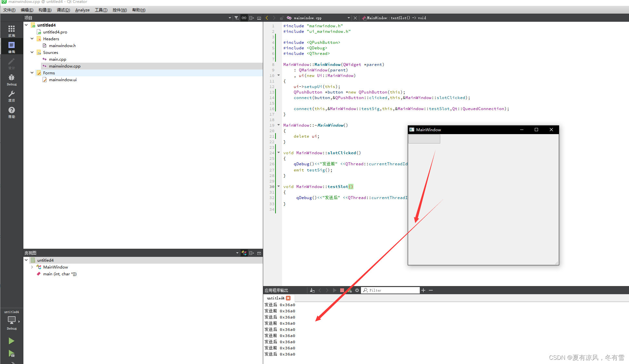Image resolution: width=629 pixels, height=364 pixels.
Task: Toggle synchronize with editor link icon
Action: [244, 18]
